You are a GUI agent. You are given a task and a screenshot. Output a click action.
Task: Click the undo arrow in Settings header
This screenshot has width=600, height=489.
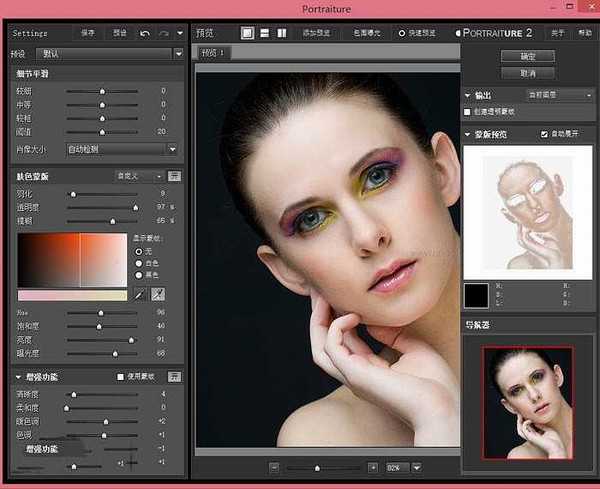(x=145, y=33)
